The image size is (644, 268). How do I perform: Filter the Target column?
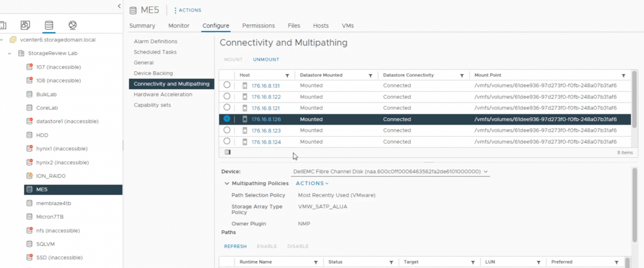473,262
